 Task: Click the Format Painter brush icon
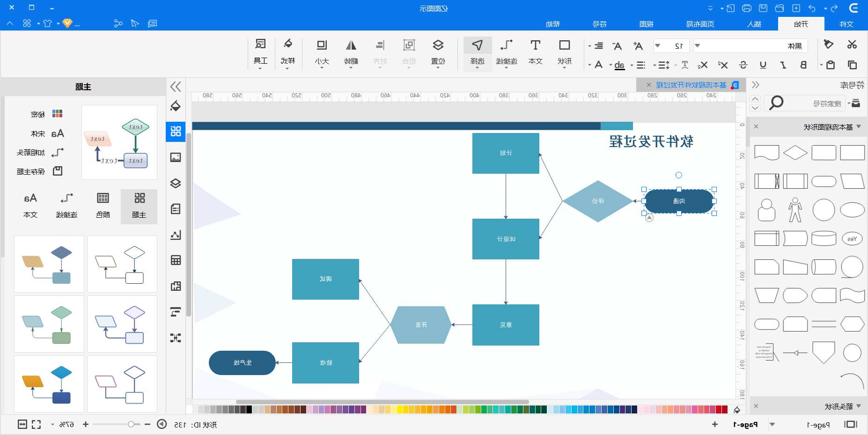pyautogui.click(x=829, y=44)
